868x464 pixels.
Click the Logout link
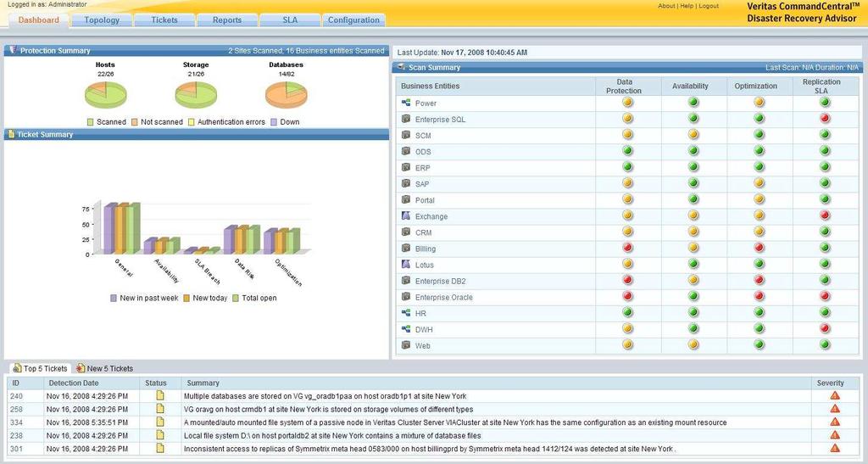coord(709,6)
